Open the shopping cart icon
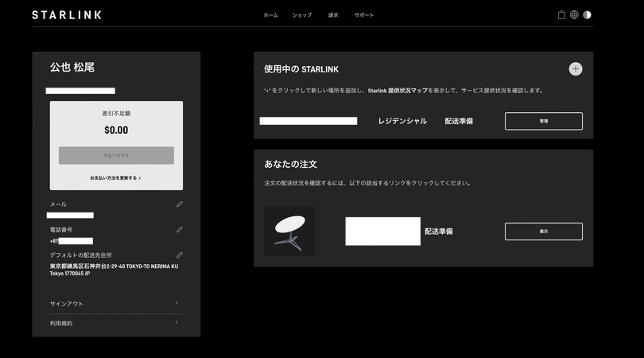This screenshot has height=358, width=644. (x=561, y=15)
